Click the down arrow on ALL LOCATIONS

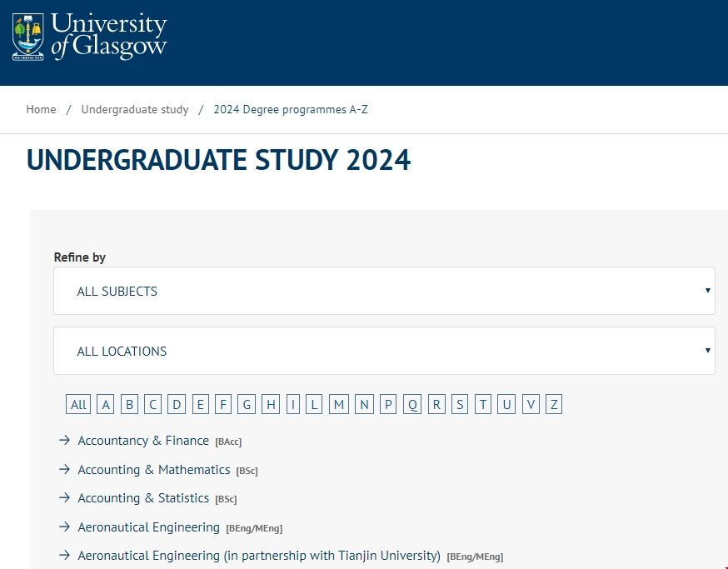pos(707,351)
